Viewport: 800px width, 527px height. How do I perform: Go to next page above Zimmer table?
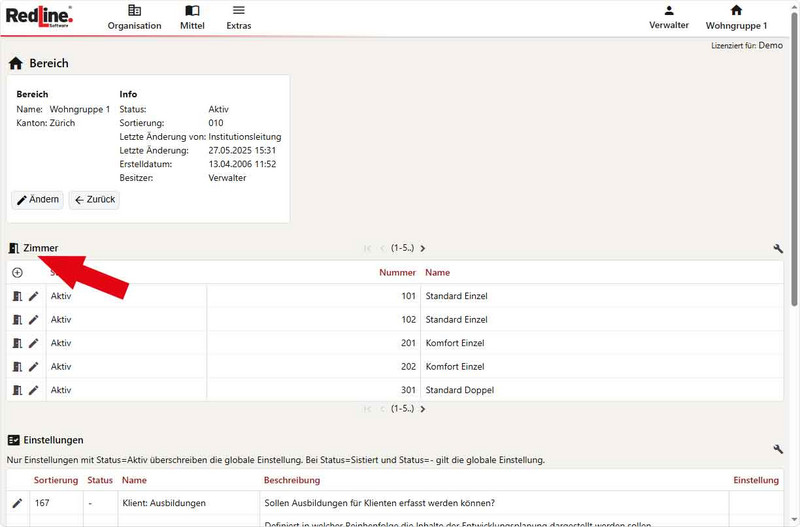point(423,248)
